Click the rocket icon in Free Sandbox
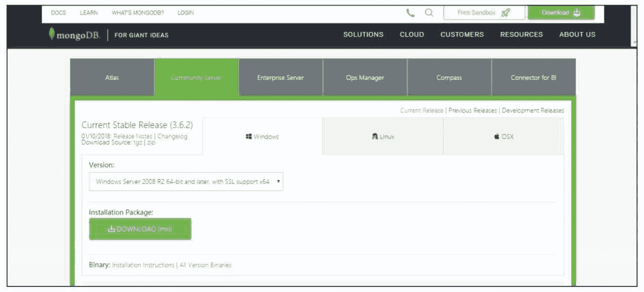 506,13
